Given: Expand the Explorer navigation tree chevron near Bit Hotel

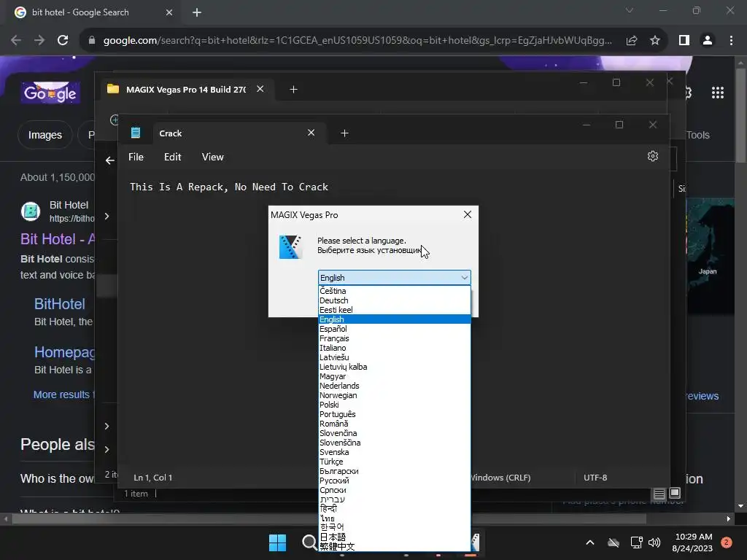Looking at the screenshot, I should pyautogui.click(x=107, y=216).
